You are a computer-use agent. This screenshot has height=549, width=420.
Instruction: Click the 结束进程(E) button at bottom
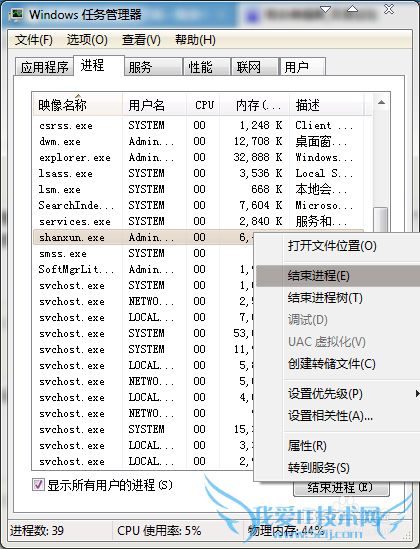(341, 488)
